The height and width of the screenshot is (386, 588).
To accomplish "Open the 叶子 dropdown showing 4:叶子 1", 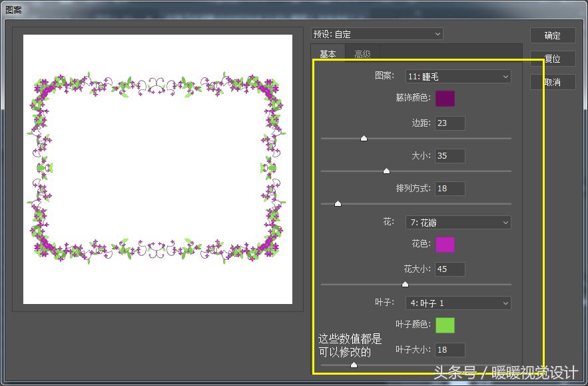I will click(457, 303).
